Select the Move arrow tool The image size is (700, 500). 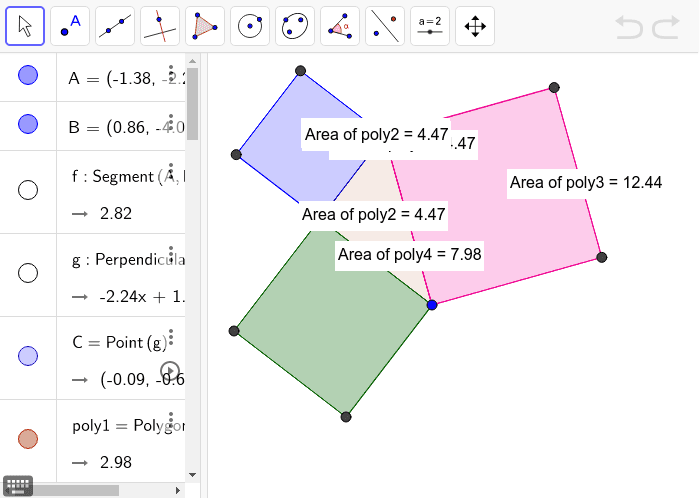(x=25, y=26)
